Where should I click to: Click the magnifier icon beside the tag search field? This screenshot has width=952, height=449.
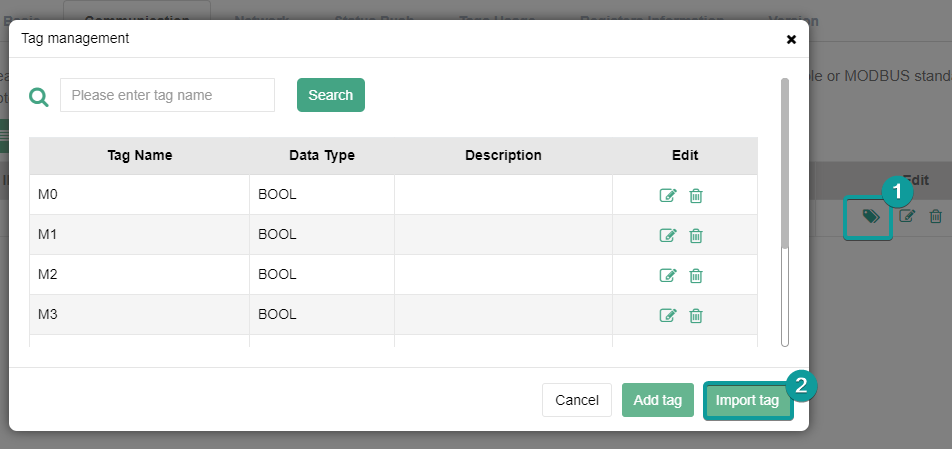(x=39, y=96)
